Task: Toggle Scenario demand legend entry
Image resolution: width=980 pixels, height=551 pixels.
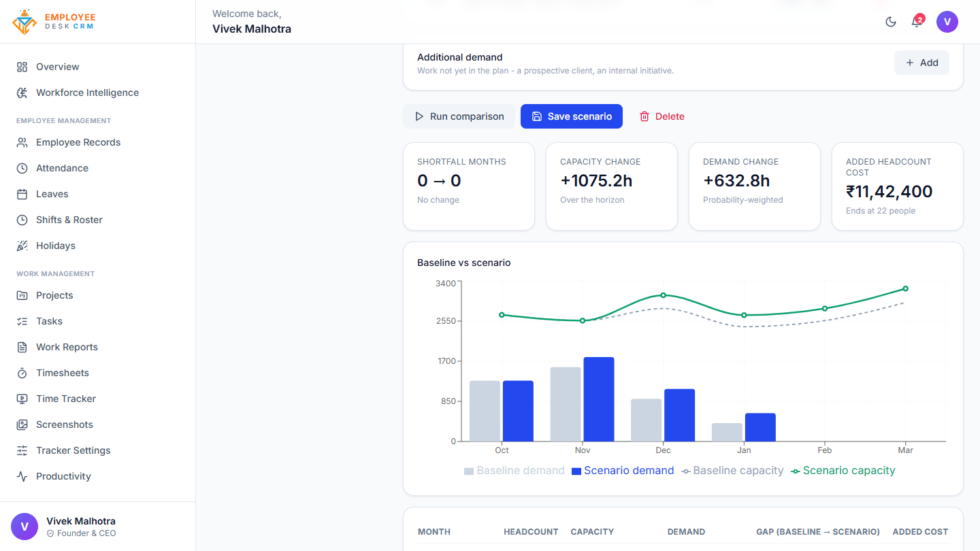Action: point(623,471)
